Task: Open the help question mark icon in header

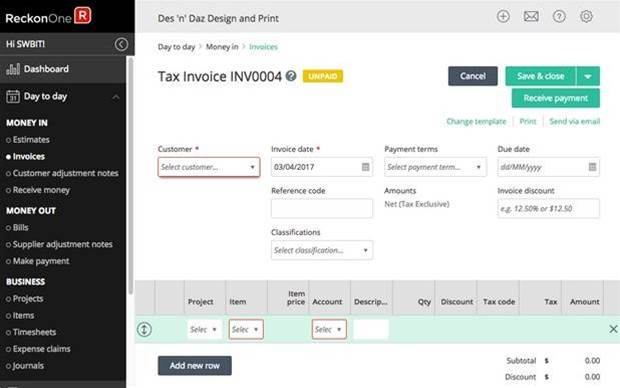Action: pos(559,17)
